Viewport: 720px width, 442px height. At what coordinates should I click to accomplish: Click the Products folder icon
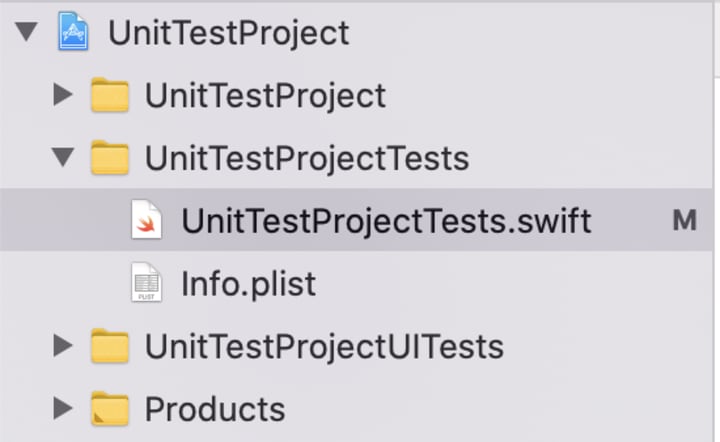click(x=110, y=409)
